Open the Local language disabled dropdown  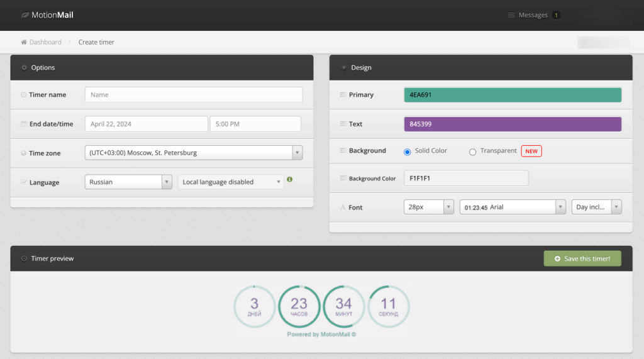coord(231,182)
